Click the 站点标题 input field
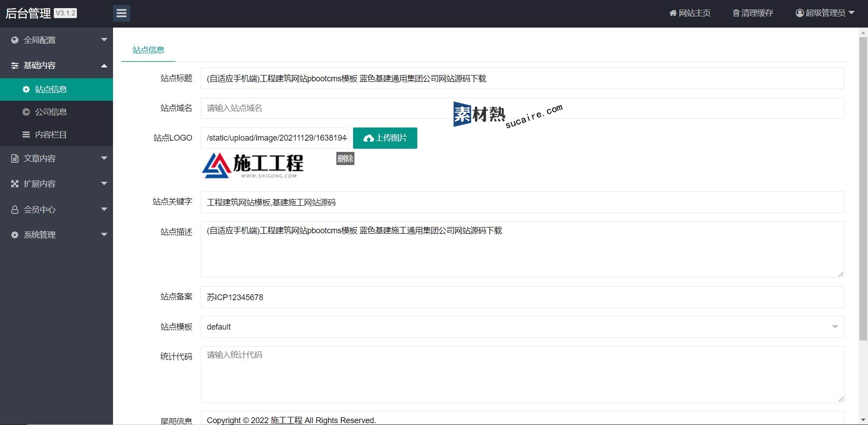868x425 pixels. 522,78
